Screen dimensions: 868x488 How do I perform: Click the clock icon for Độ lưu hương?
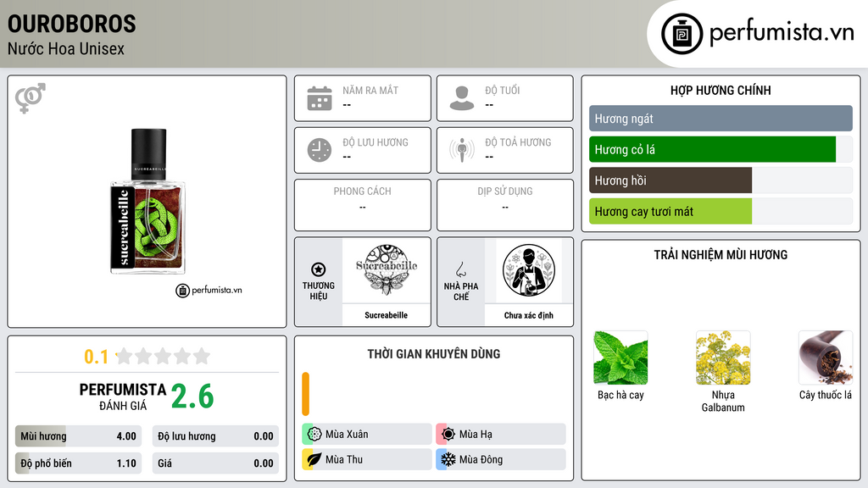320,150
